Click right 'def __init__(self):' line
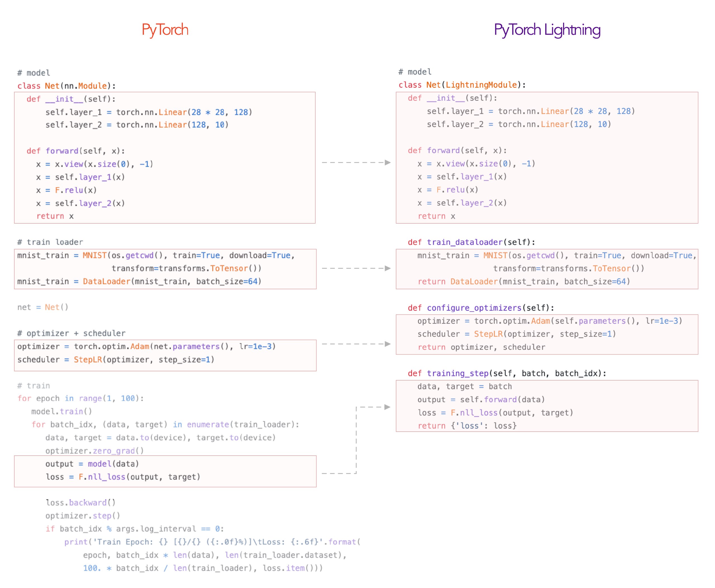 coord(452,98)
